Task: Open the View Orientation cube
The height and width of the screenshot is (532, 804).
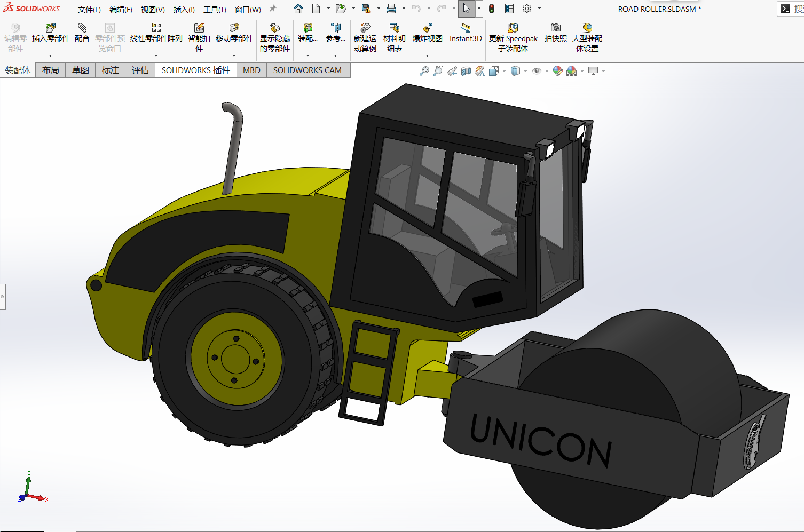Action: tap(494, 71)
